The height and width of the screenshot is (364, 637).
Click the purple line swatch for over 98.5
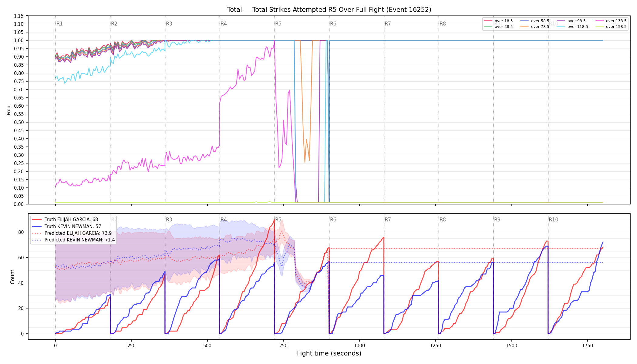pos(561,21)
